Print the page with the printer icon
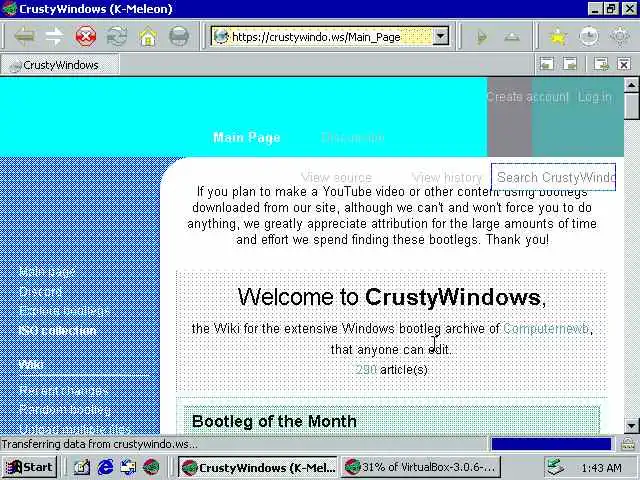Screen dimensions: 640x480 (179, 36)
